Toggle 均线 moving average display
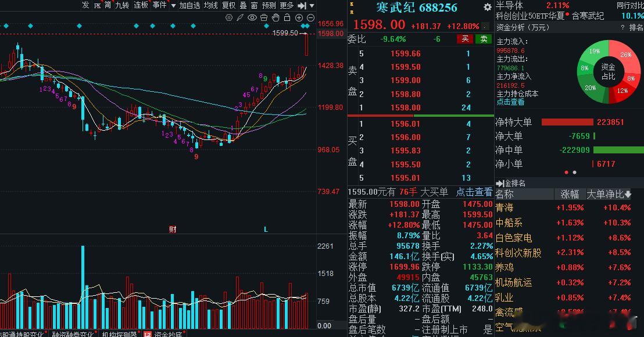This screenshot has height=337, width=644. 210,5
